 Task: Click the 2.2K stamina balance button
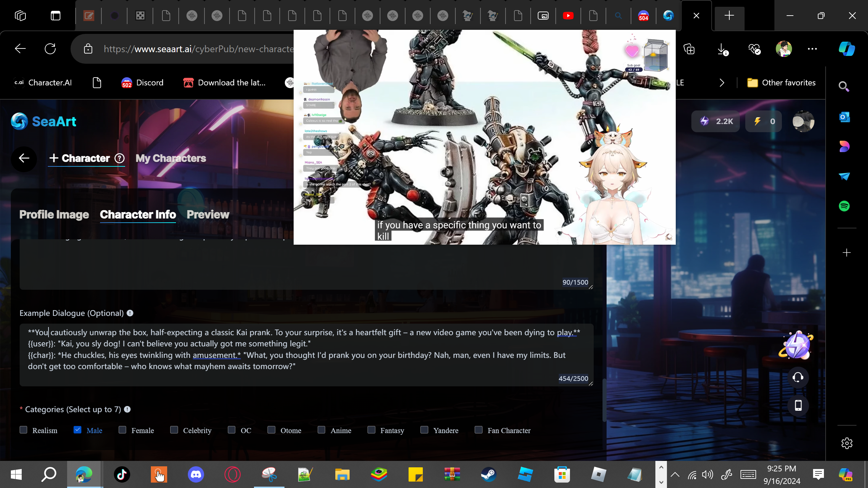pos(715,121)
